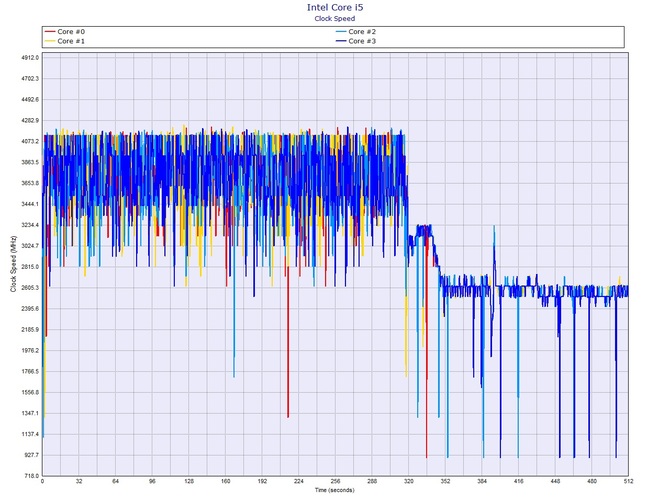Click the 1766.5 y-axis value
The image size is (670, 502).
click(x=30, y=372)
